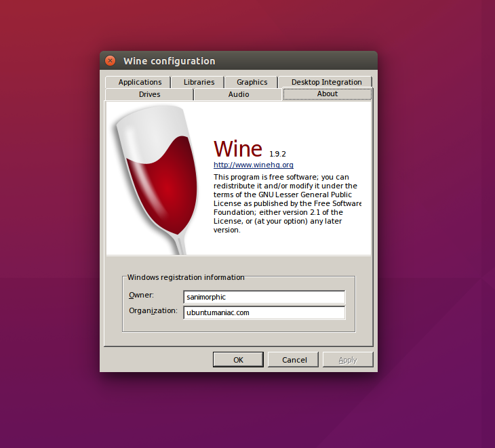Open the Libraries tab
Viewport: 495px width, 448px height.
(198, 82)
